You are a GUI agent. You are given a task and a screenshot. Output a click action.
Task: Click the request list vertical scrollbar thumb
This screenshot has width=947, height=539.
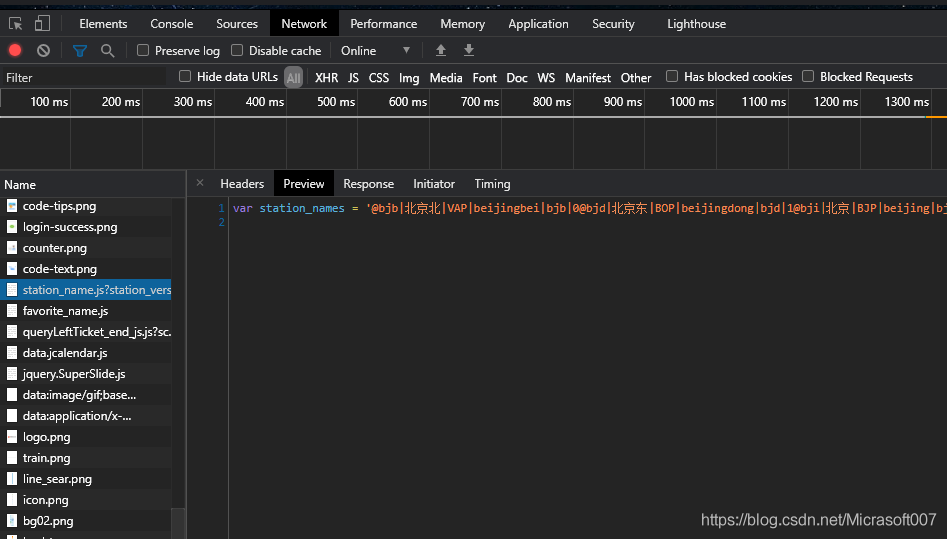178,522
